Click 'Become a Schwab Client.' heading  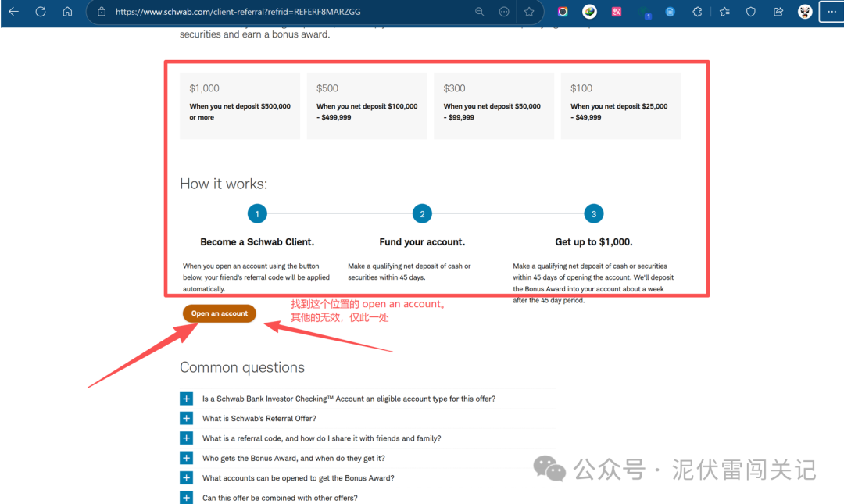pyautogui.click(x=257, y=241)
